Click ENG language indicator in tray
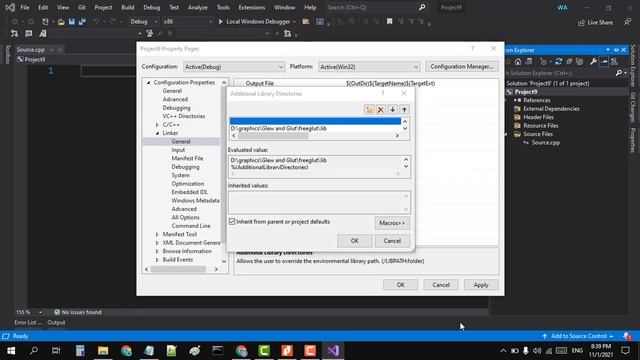Viewport: 640px width, 360px height. click(577, 351)
